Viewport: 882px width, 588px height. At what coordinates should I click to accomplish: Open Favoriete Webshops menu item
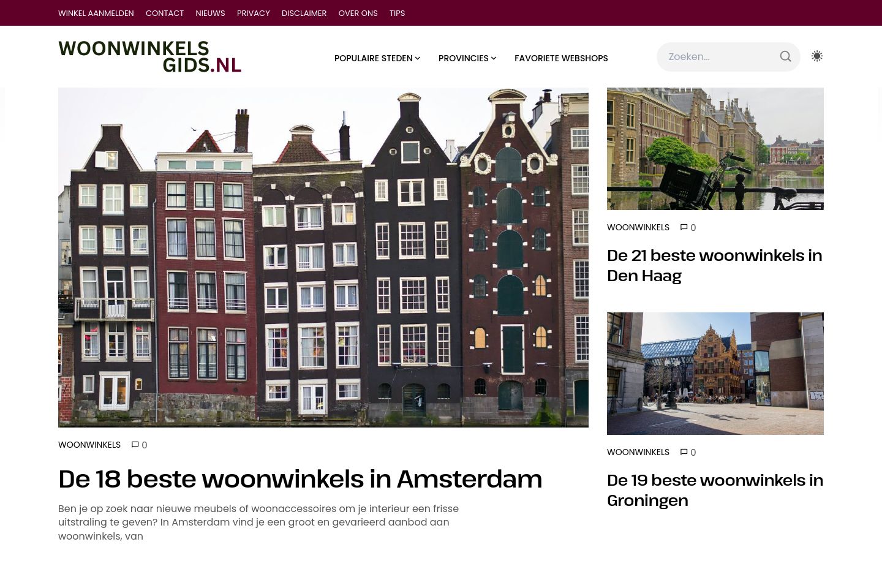(560, 58)
